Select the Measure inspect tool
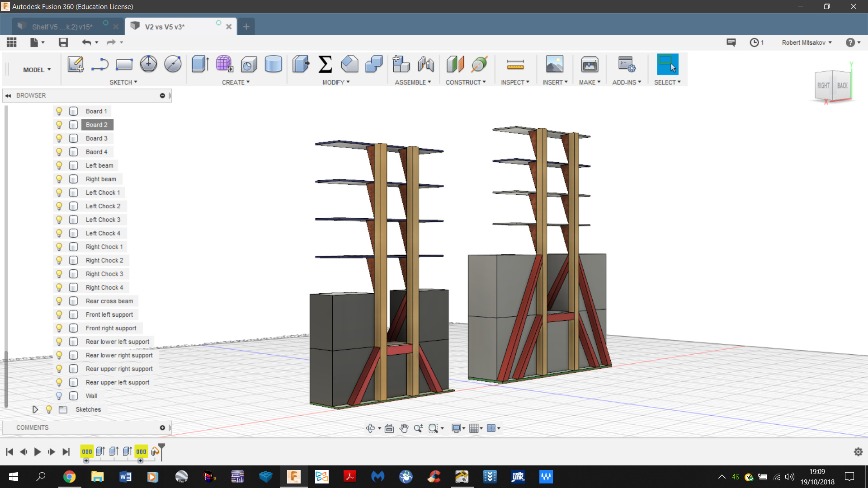This screenshot has height=488, width=868. (515, 64)
